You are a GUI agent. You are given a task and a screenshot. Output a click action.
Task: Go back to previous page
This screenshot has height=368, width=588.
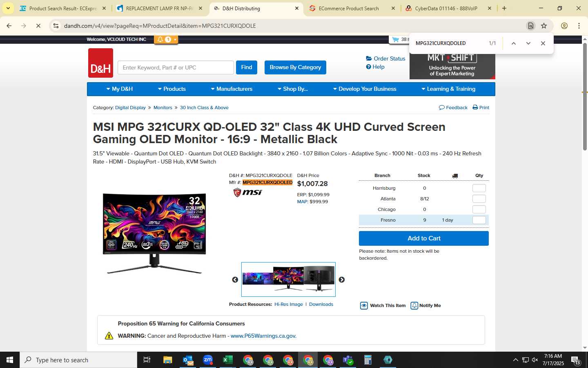[9, 26]
